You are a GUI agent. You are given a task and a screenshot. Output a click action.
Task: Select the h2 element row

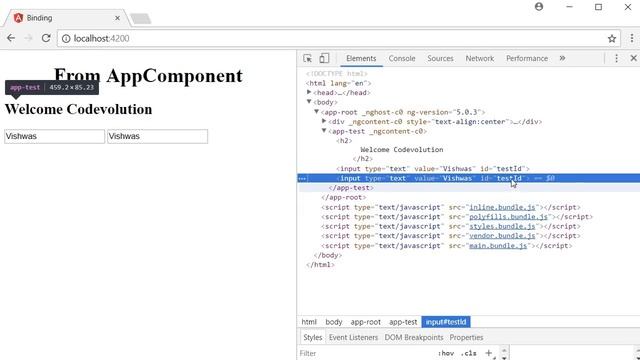click(344, 140)
